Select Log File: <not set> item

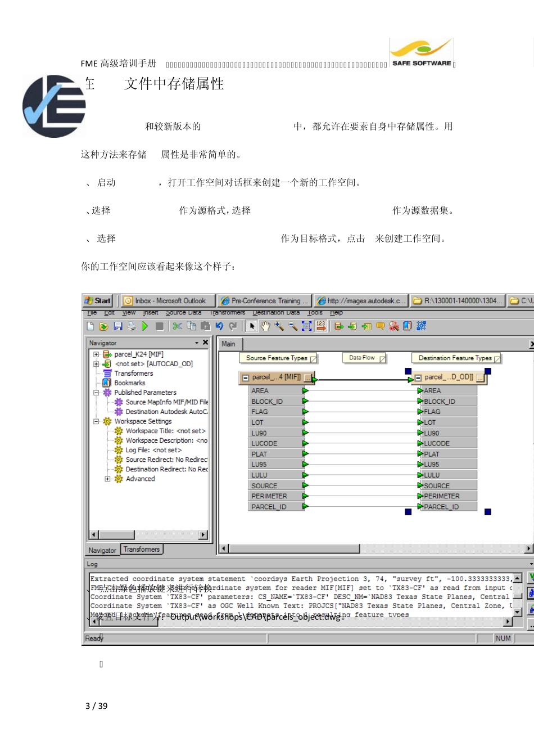(153, 450)
